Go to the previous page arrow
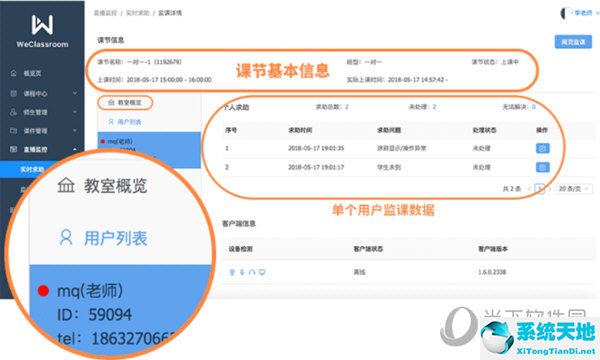Screen dimensions: 600x360 tap(530, 189)
